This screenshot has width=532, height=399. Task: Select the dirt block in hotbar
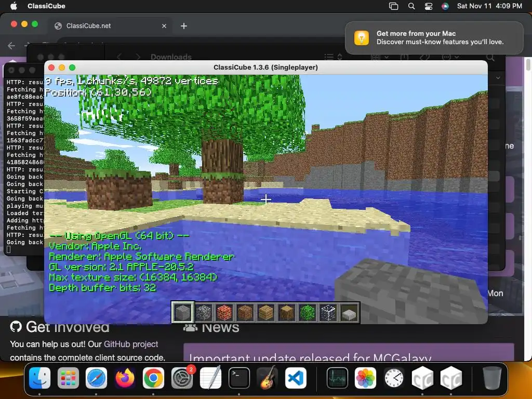(x=245, y=312)
